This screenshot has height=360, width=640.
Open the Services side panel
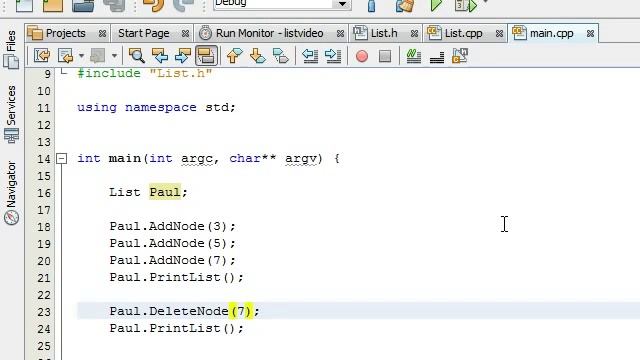tap(11, 114)
